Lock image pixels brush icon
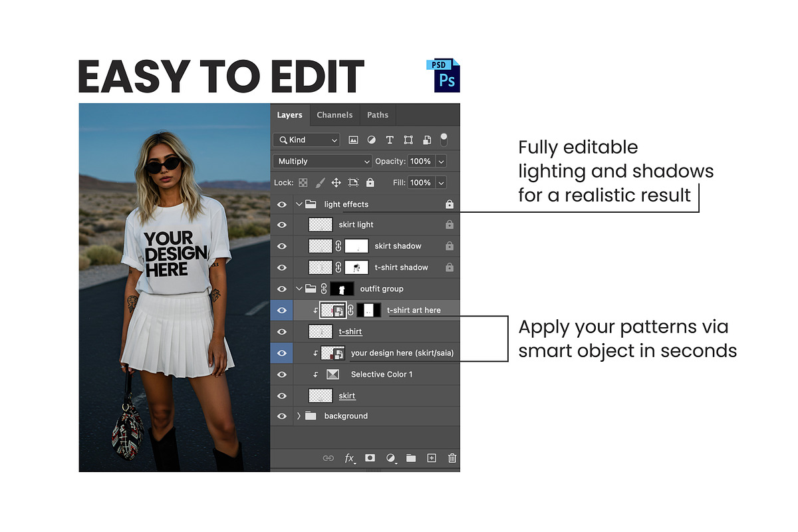Image resolution: width=798 pixels, height=532 pixels. click(x=320, y=182)
